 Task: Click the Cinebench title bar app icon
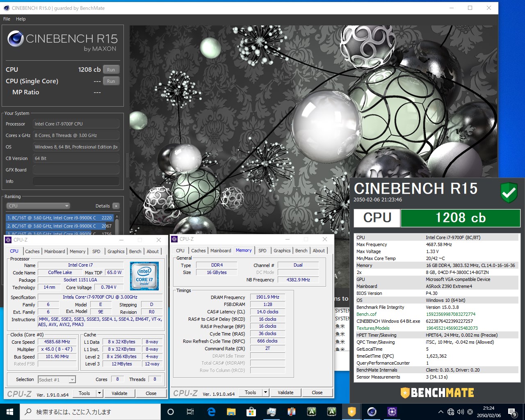6,8
